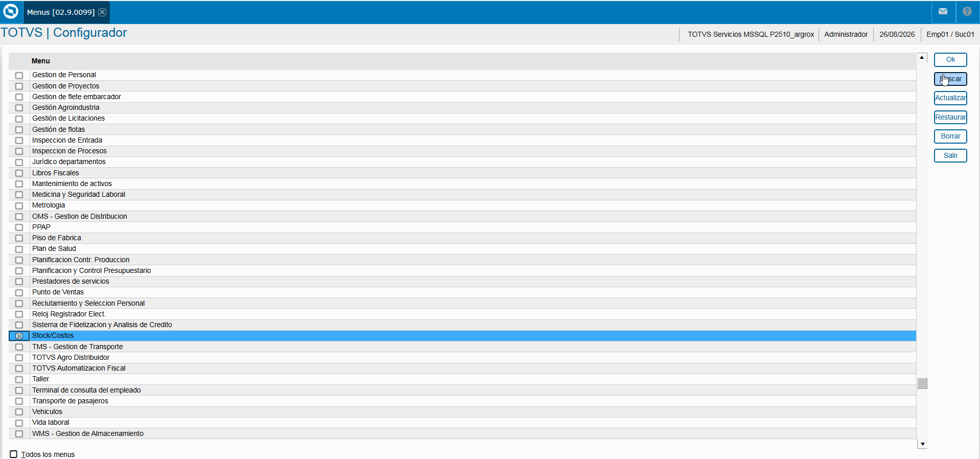Viewport: 980px width, 459px height.
Task: Open the mail envelope icon
Action: 943,12
